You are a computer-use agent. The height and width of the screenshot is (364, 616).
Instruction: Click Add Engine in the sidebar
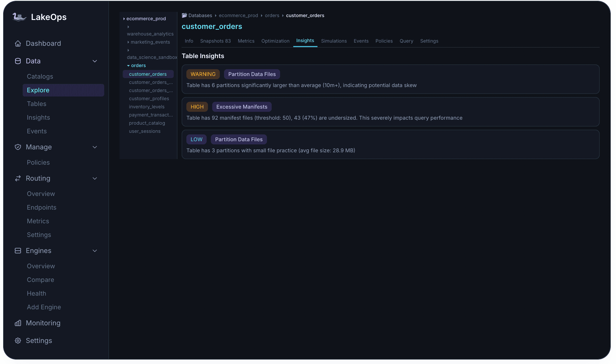click(44, 307)
